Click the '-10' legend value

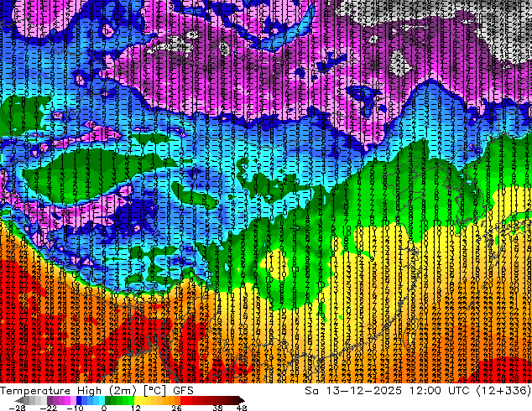(x=75, y=408)
